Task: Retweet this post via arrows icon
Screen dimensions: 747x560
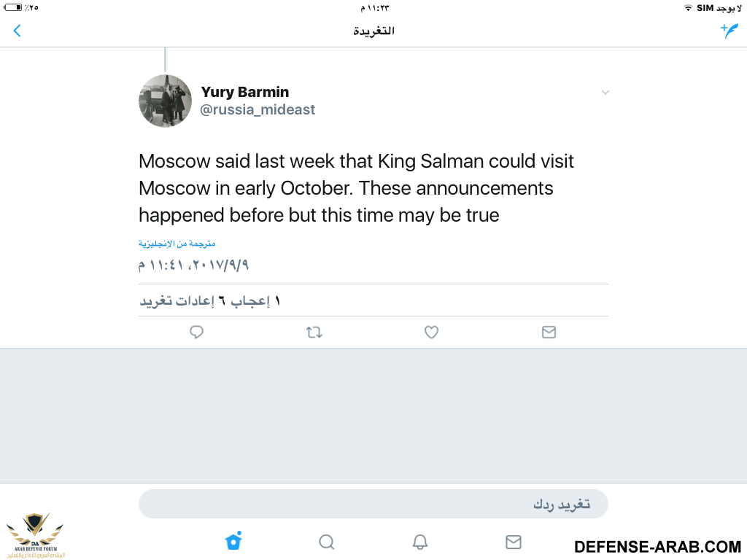Action: [314, 332]
